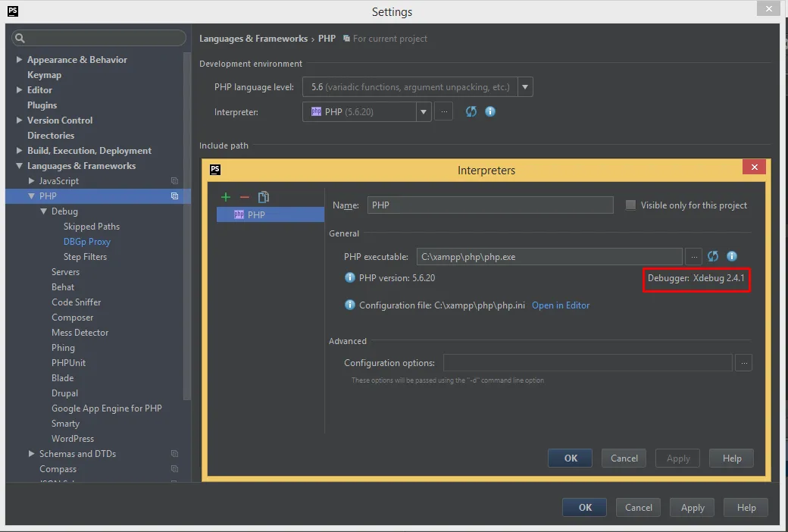Image resolution: width=788 pixels, height=532 pixels.
Task: Open Servers settings page
Action: coord(65,271)
